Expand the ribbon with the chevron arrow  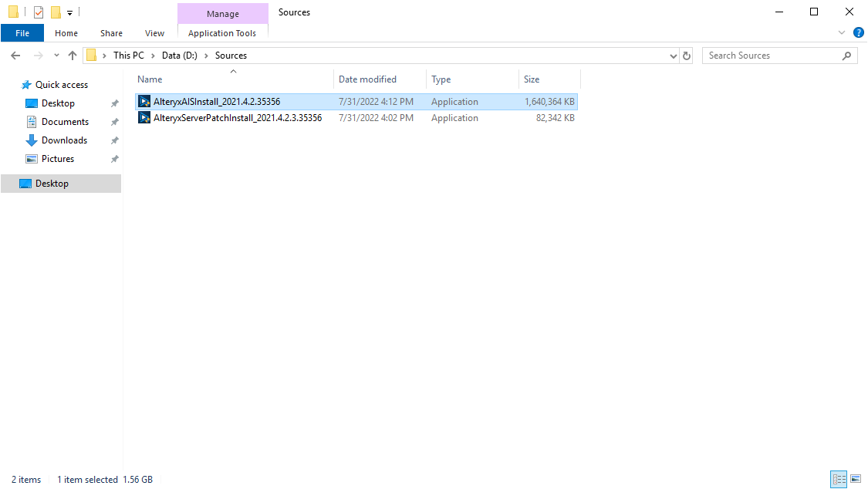pos(841,32)
